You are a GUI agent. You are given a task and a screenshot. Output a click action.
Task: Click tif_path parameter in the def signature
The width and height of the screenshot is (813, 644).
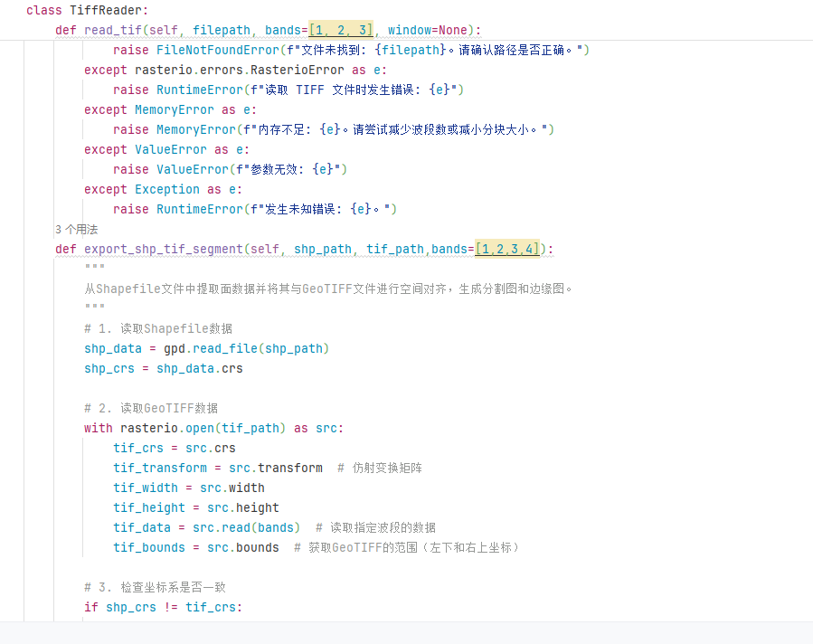pyautogui.click(x=395, y=250)
